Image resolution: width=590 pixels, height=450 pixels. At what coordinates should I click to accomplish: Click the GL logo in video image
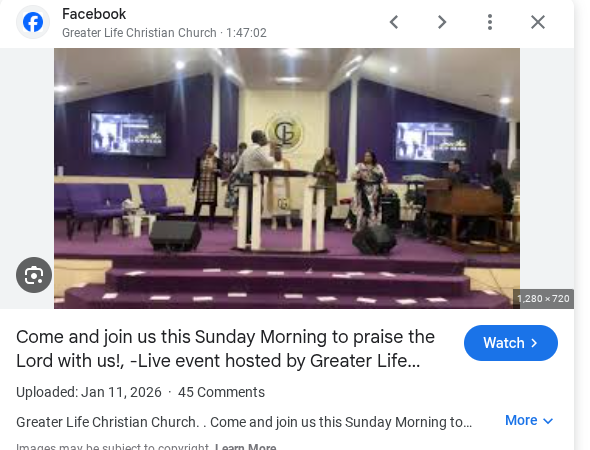tap(284, 131)
